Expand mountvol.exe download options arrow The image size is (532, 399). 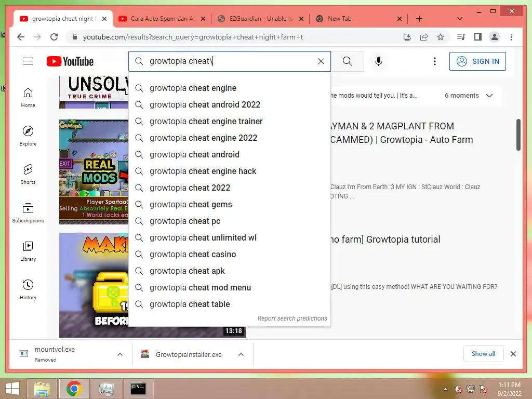pos(120,354)
